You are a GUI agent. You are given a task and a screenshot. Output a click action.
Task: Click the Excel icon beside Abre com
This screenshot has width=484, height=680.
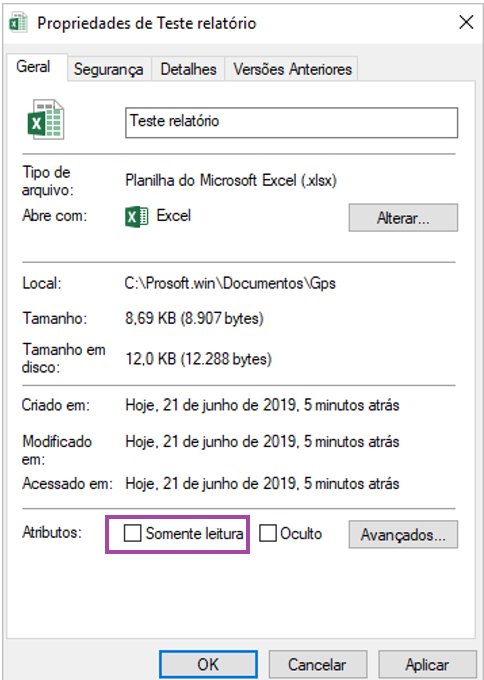tap(137, 216)
